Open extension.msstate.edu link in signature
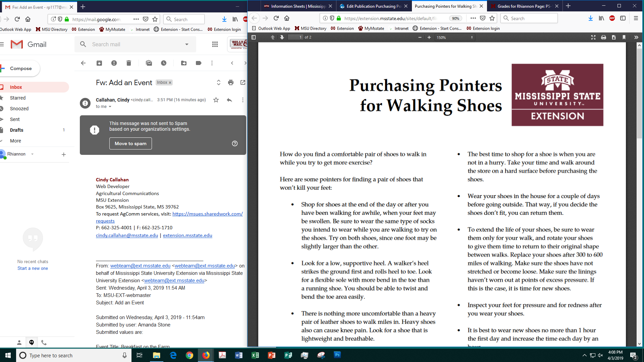Image resolution: width=644 pixels, height=362 pixels. [x=187, y=235]
